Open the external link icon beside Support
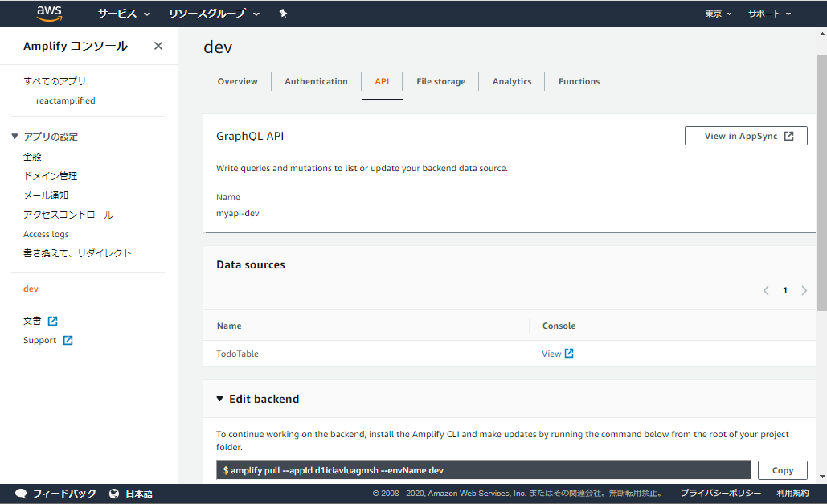This screenshot has height=504, width=827. [68, 340]
